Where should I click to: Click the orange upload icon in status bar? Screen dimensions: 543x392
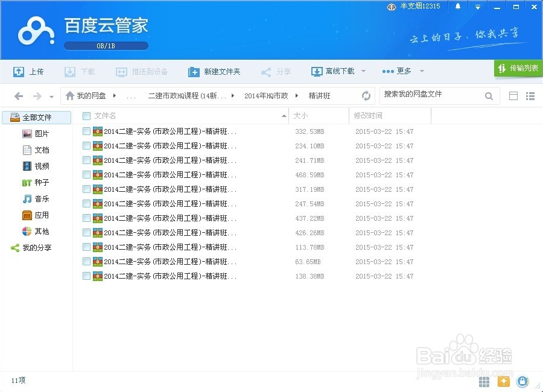[x=504, y=382]
